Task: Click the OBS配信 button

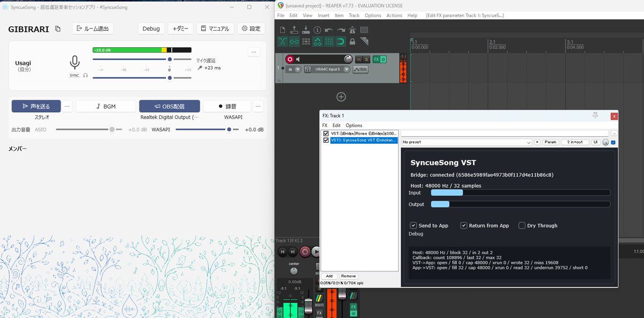Action: (170, 106)
